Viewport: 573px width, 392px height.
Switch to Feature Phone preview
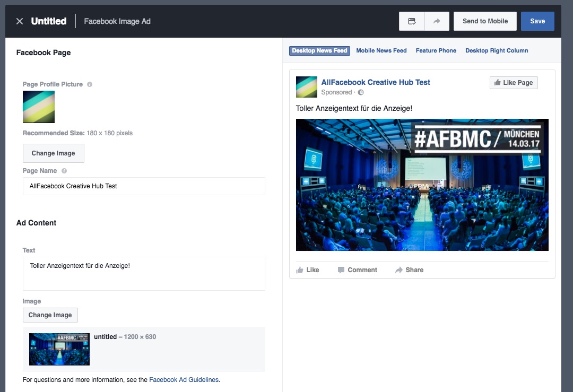(x=436, y=51)
